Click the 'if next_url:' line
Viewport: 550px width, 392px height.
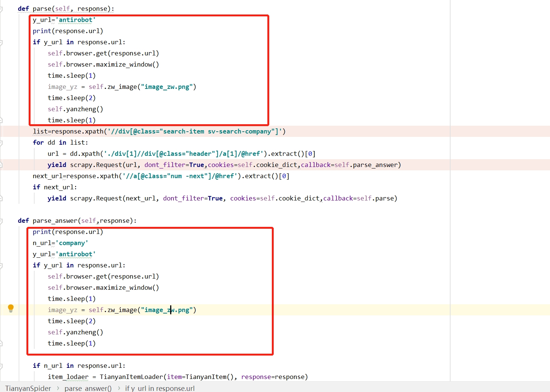(55, 187)
